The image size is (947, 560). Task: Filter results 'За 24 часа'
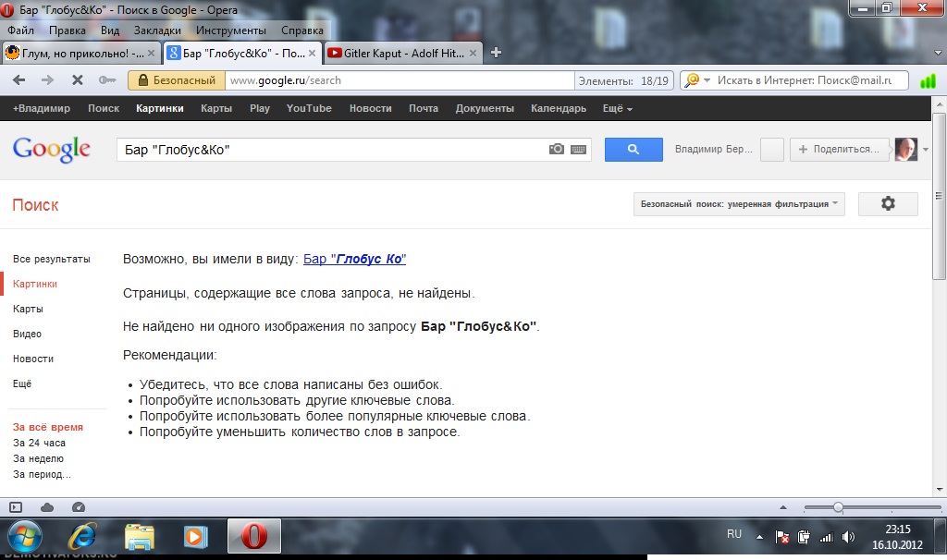[39, 443]
